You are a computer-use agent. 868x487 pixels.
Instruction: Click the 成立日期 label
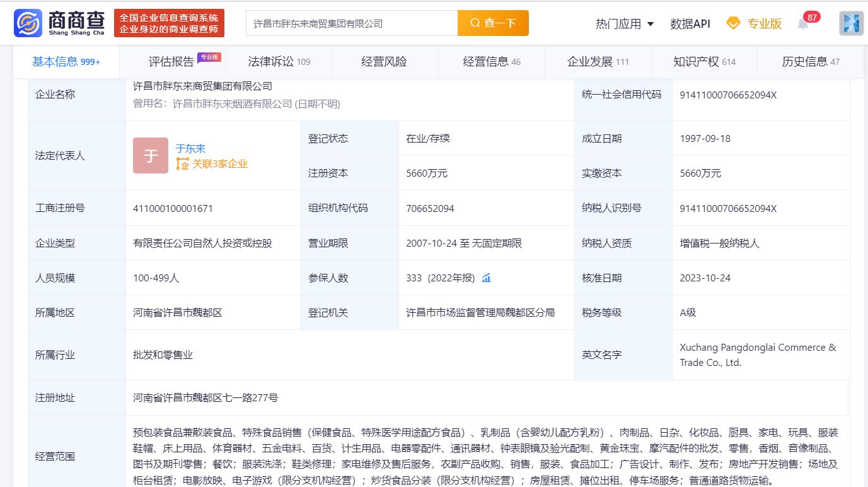[x=601, y=138]
